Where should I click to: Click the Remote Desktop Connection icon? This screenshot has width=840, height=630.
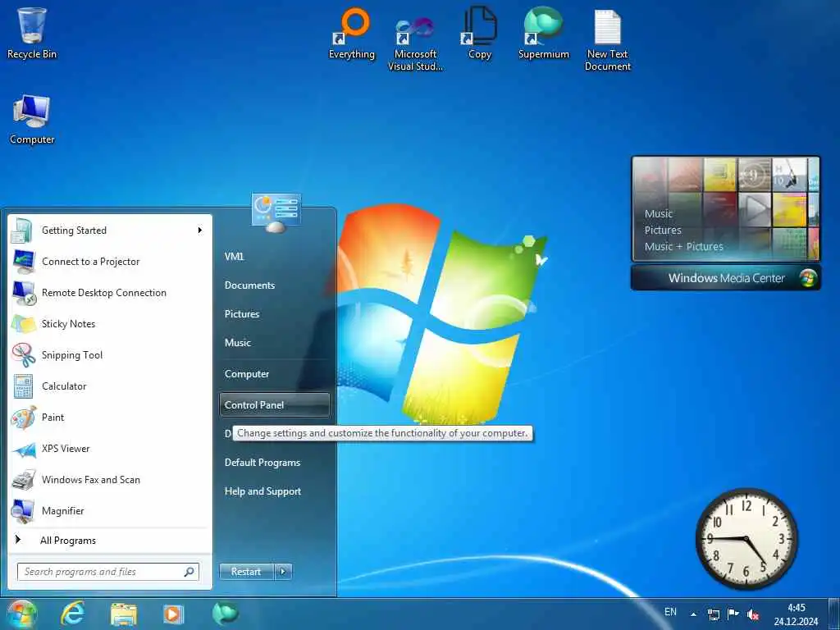[24, 293]
